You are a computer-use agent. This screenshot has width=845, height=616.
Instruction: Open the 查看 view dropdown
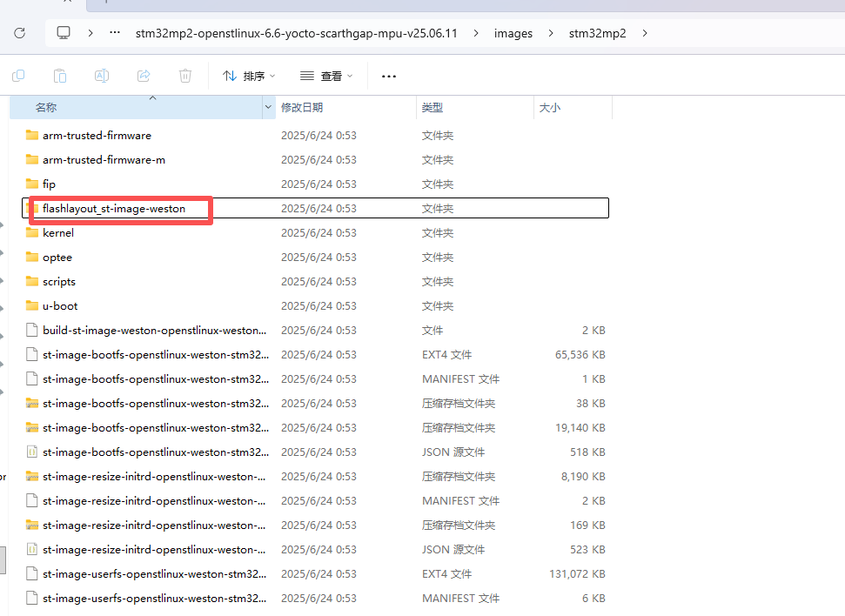(326, 76)
